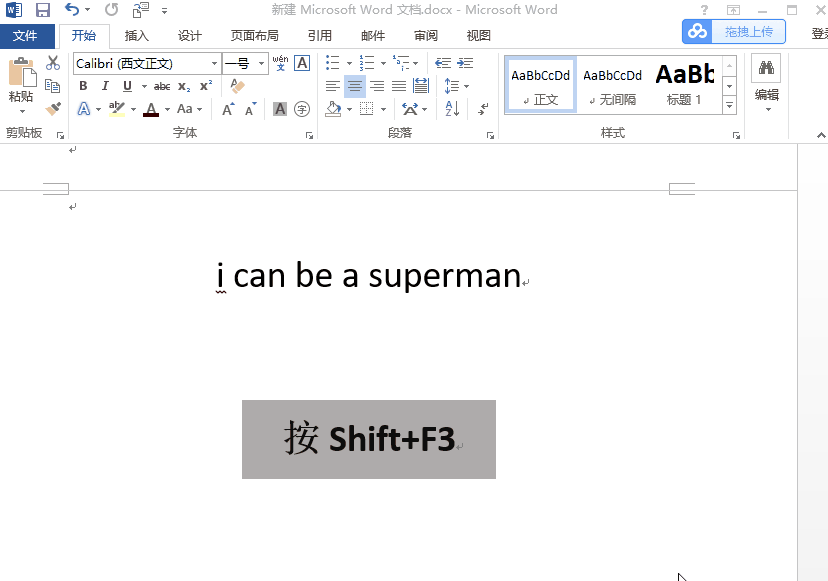
Task: Open the 文件 File tab
Action: (25, 36)
